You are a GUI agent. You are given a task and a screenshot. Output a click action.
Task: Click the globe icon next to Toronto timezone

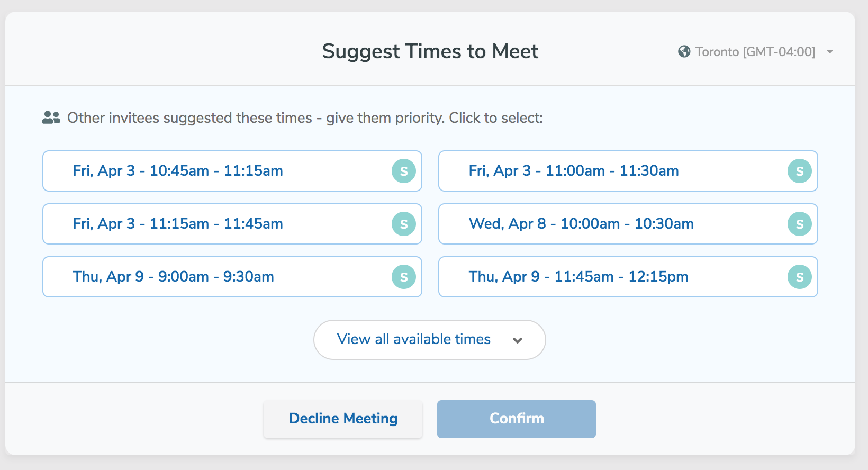(683, 51)
